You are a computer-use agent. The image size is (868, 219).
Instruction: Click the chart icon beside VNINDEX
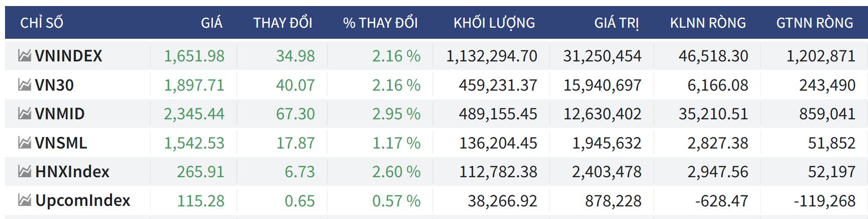tap(25, 55)
